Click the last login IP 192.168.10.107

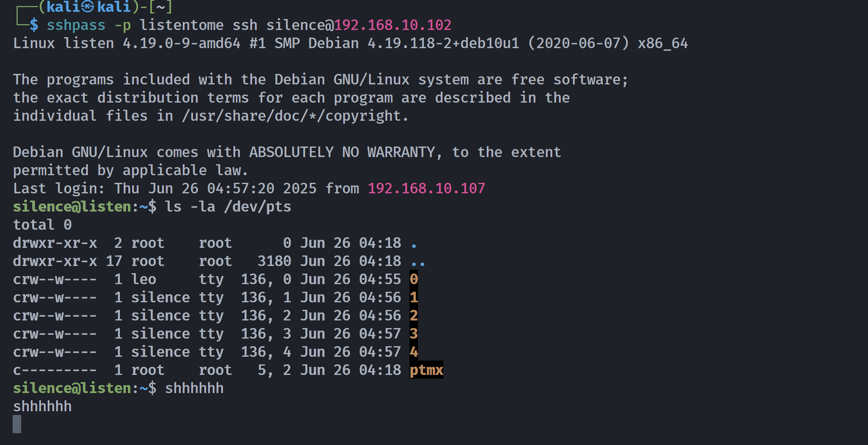tap(426, 188)
